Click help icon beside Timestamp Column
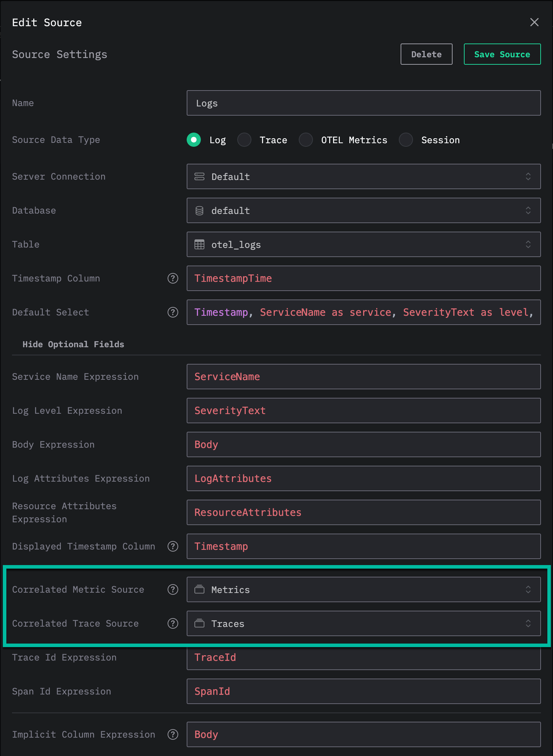The image size is (553, 756). (x=173, y=278)
